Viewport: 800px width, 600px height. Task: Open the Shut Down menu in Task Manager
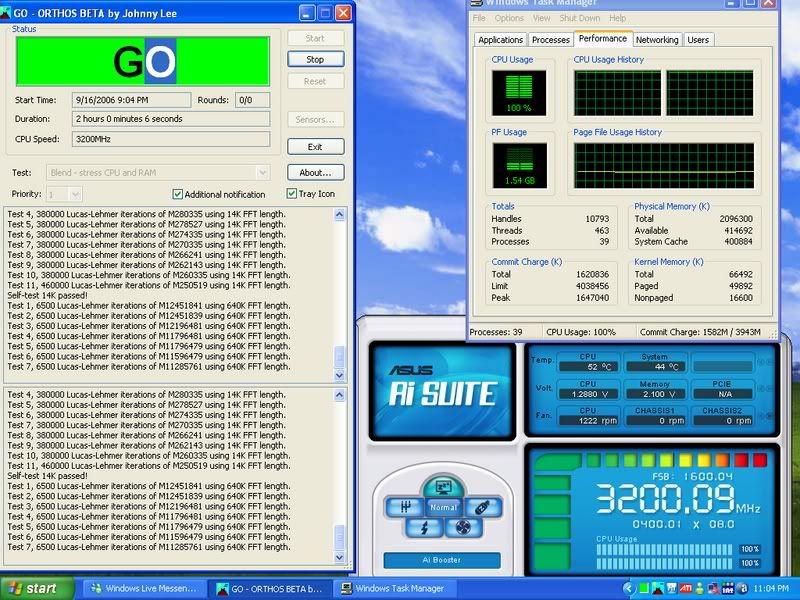[x=580, y=18]
